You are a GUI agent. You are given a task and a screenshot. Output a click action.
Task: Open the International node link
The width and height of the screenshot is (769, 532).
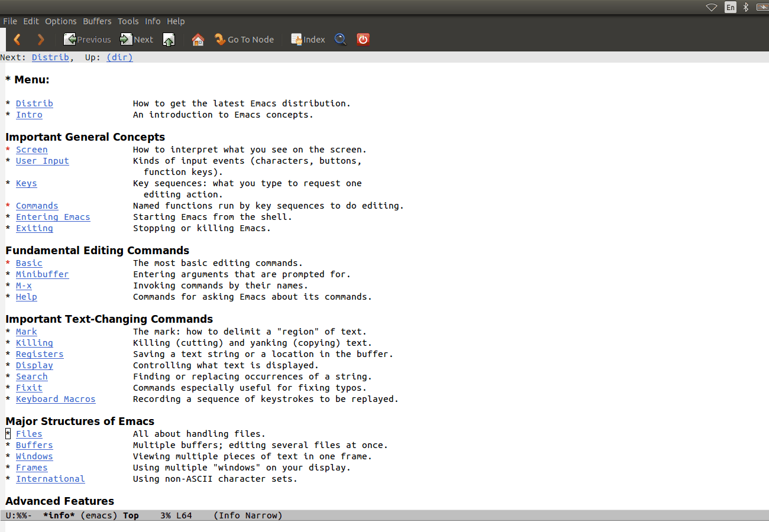click(x=50, y=479)
